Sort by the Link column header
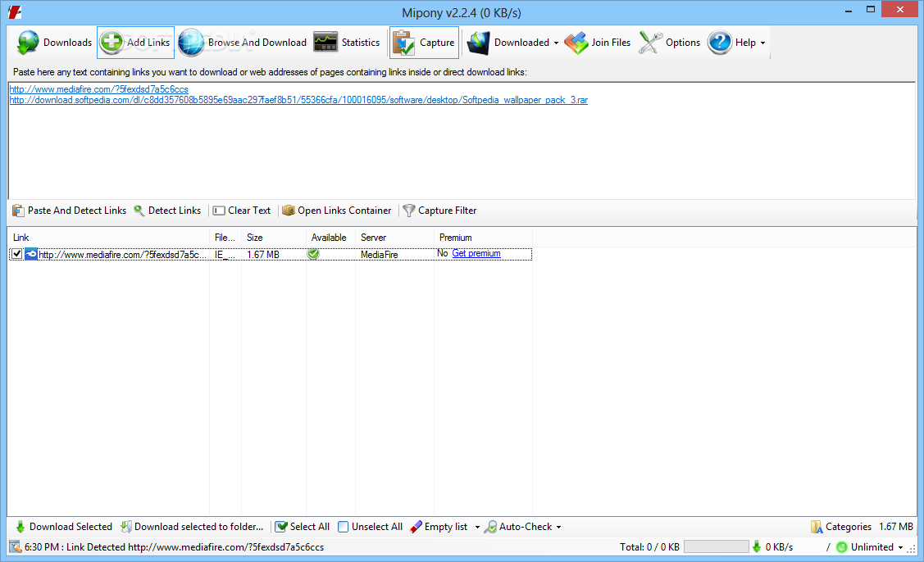Screen dimensions: 924x562 [108, 238]
